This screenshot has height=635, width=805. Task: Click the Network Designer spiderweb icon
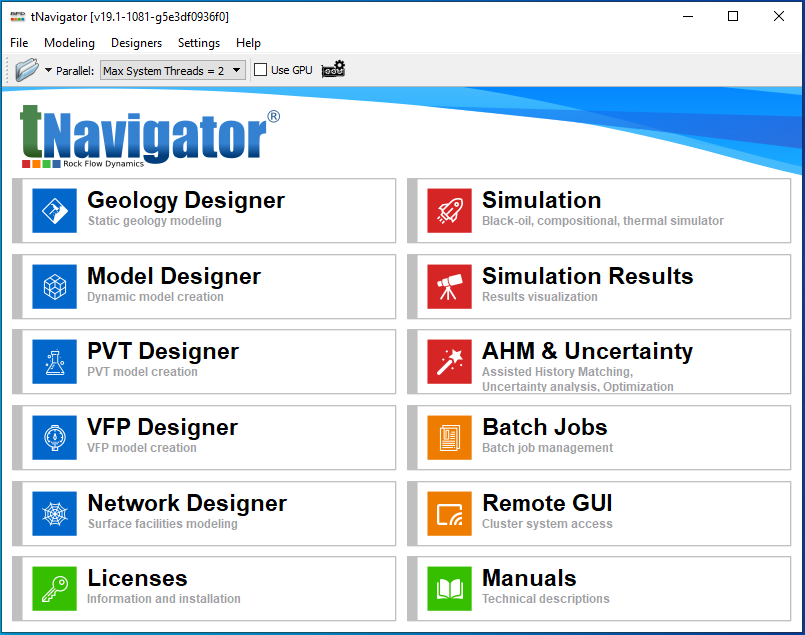coord(54,513)
